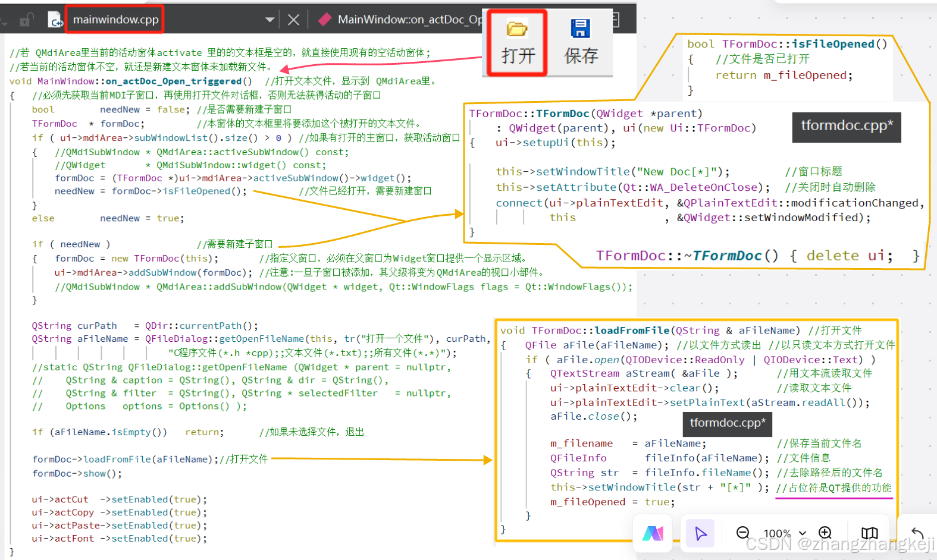The height and width of the screenshot is (560, 937).
Task: Click the lock icon in the editor bar
Action: (x=26, y=20)
